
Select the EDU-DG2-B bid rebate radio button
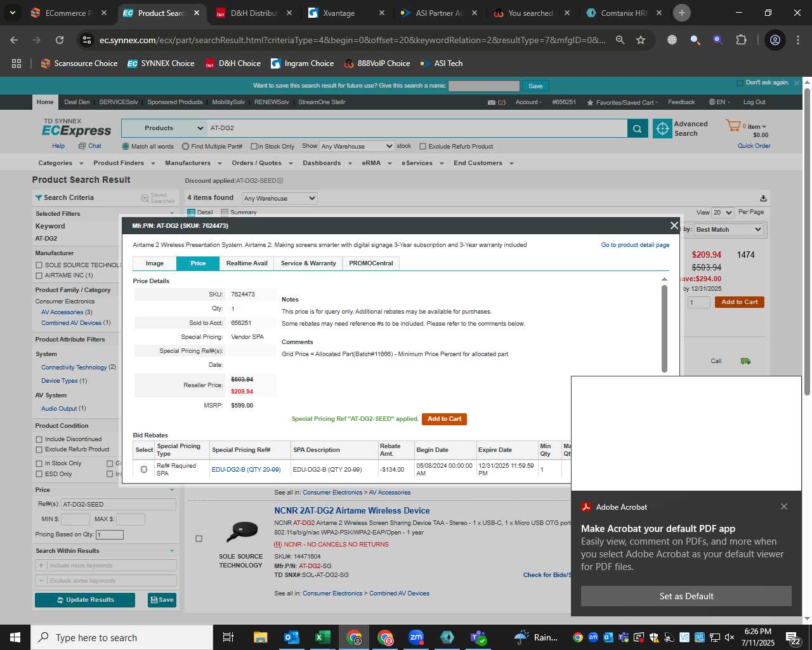coord(144,470)
